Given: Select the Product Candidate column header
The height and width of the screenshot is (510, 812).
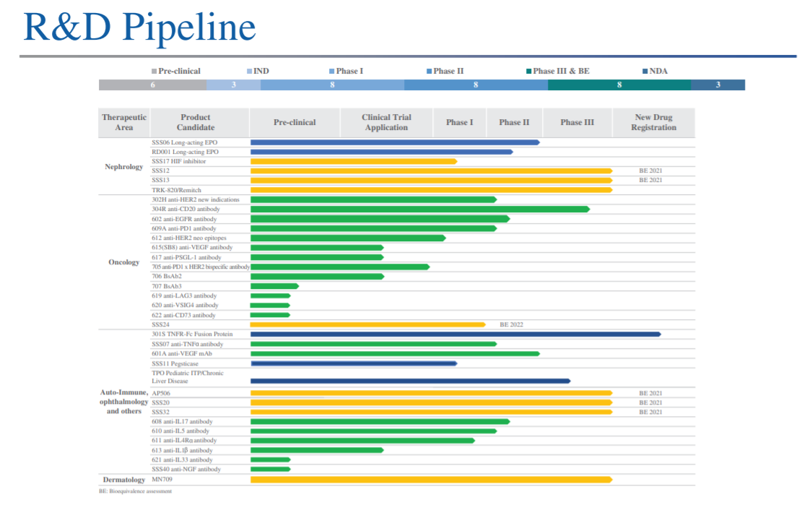Looking at the screenshot, I should tap(196, 122).
